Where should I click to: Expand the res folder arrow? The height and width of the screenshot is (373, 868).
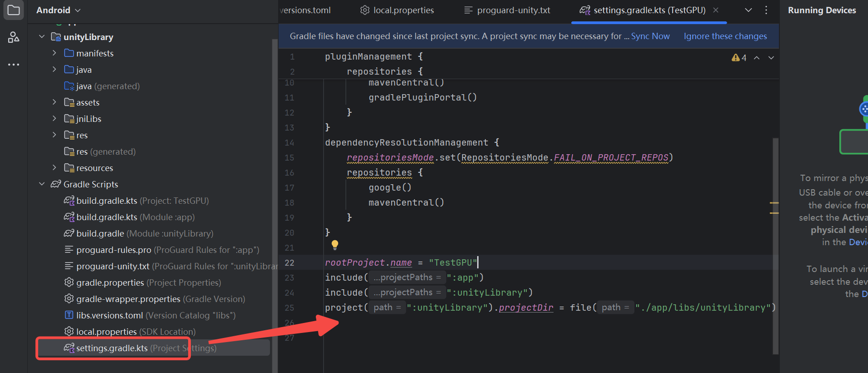pyautogui.click(x=55, y=135)
